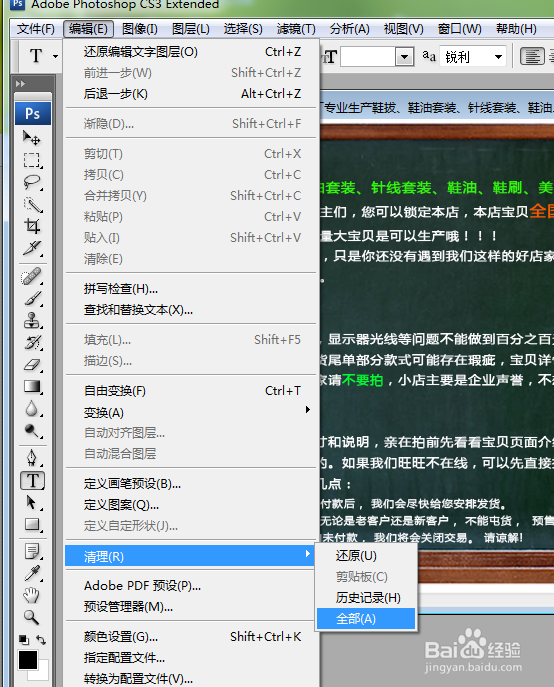Select the Crop tool

coord(32,227)
